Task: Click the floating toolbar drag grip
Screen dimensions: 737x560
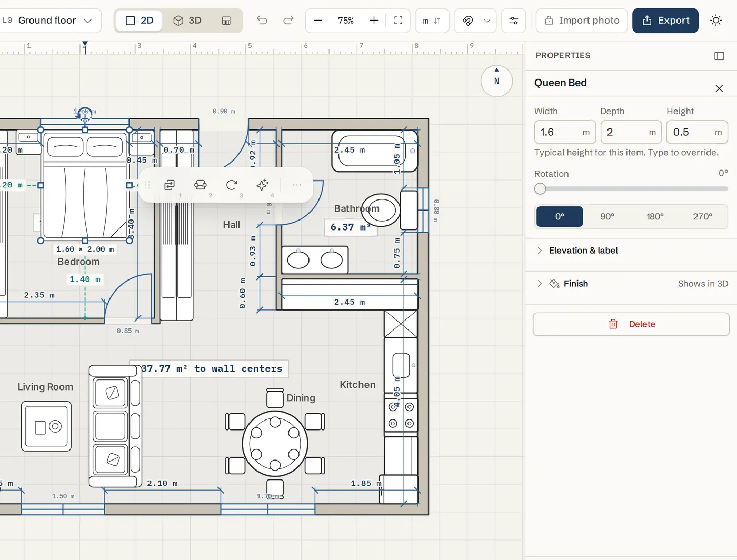Action: 147,185
